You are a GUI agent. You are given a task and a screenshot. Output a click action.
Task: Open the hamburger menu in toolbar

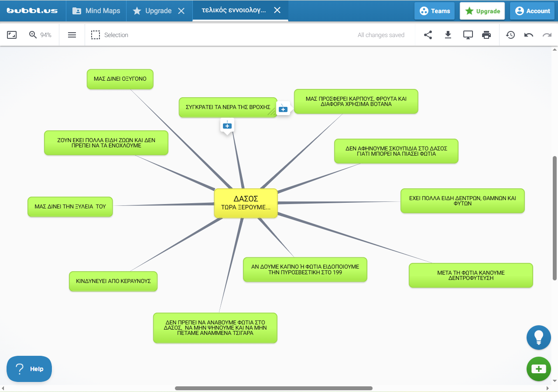tap(72, 35)
